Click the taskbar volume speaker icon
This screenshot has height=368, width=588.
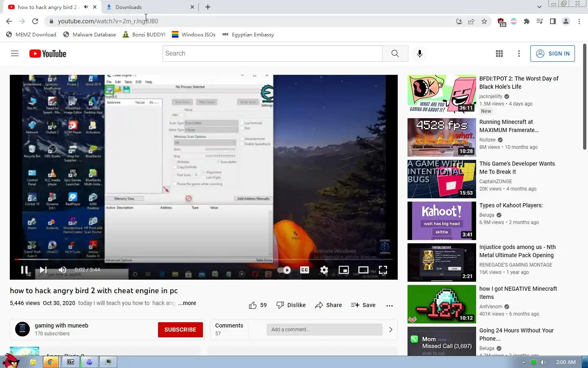click(543, 362)
